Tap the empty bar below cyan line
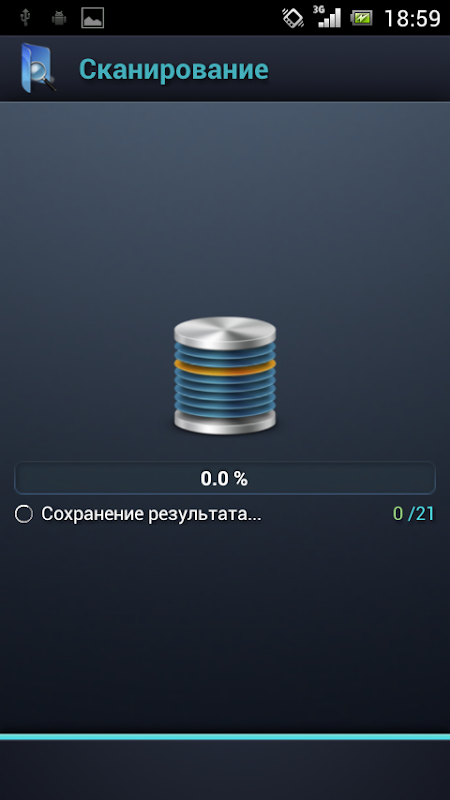450x800 pixels. 225,770
